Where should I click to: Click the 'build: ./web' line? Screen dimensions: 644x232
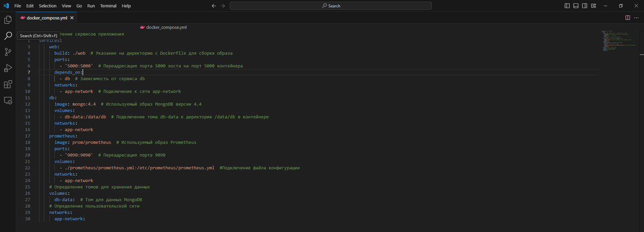pyautogui.click(x=70, y=53)
